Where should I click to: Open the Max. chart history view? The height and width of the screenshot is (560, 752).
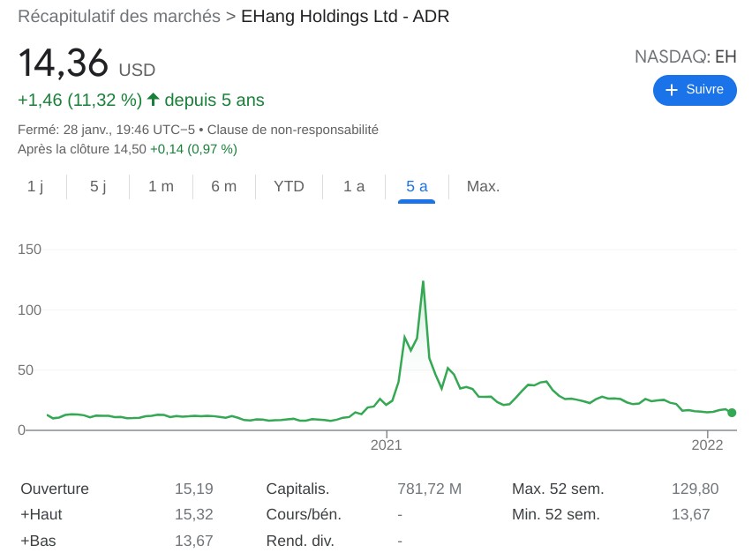(x=482, y=186)
